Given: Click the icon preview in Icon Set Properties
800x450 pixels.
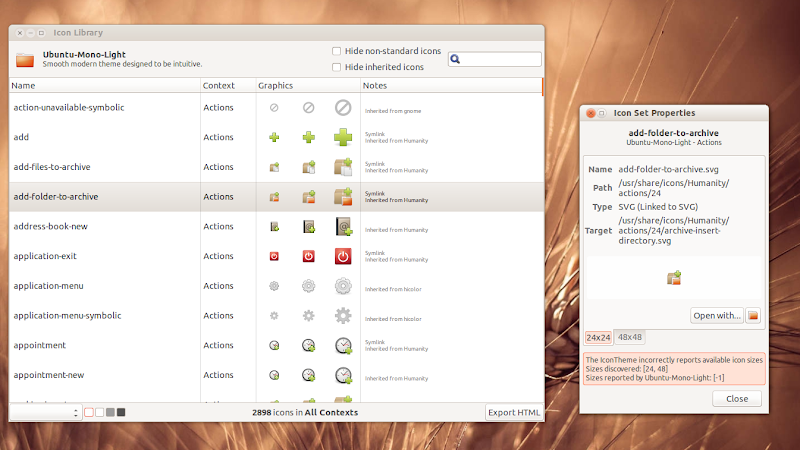Looking at the screenshot, I should point(674,278).
